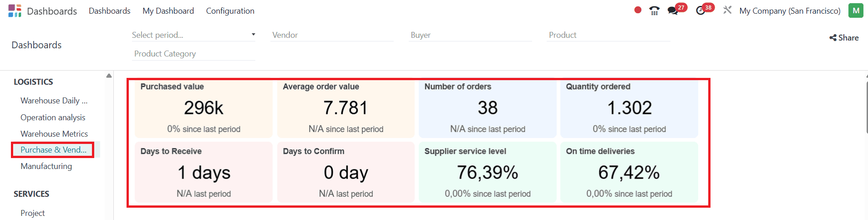Viewport: 868px width, 220px height.
Task: Click sidebar scroll up arrow
Action: [x=109, y=76]
